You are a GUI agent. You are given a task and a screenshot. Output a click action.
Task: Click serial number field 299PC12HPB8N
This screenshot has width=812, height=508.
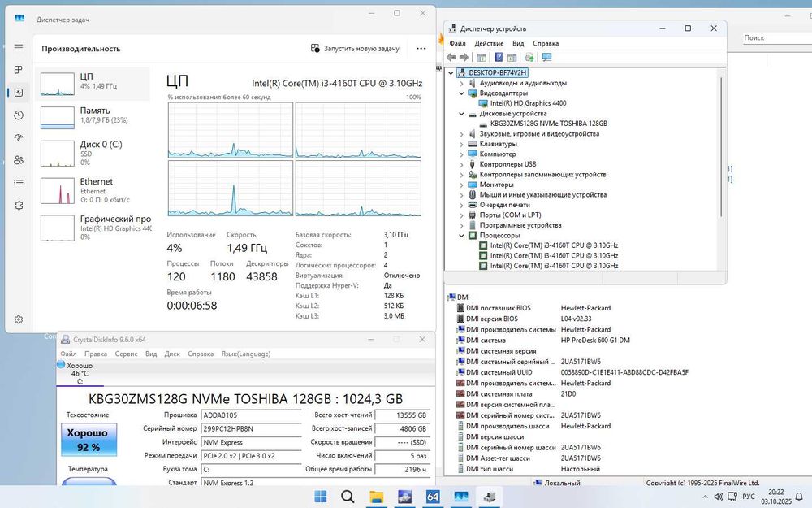(251, 428)
